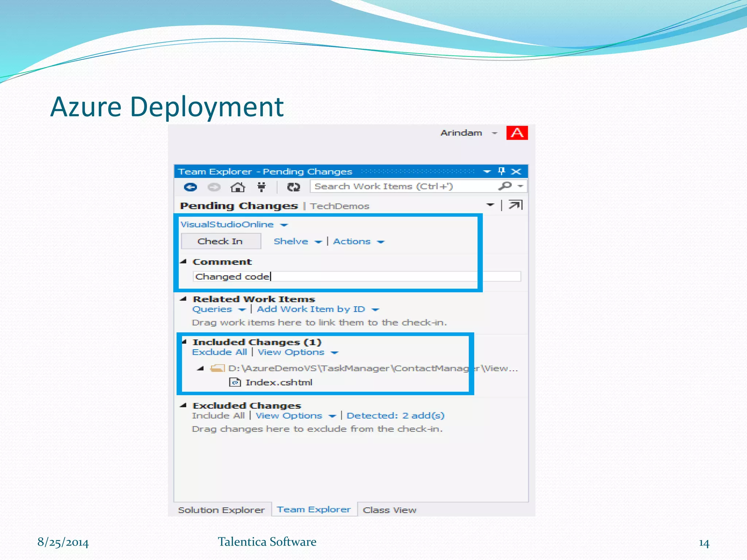This screenshot has height=560, width=747.
Task: Click the Back navigation arrow icon
Action: [190, 187]
